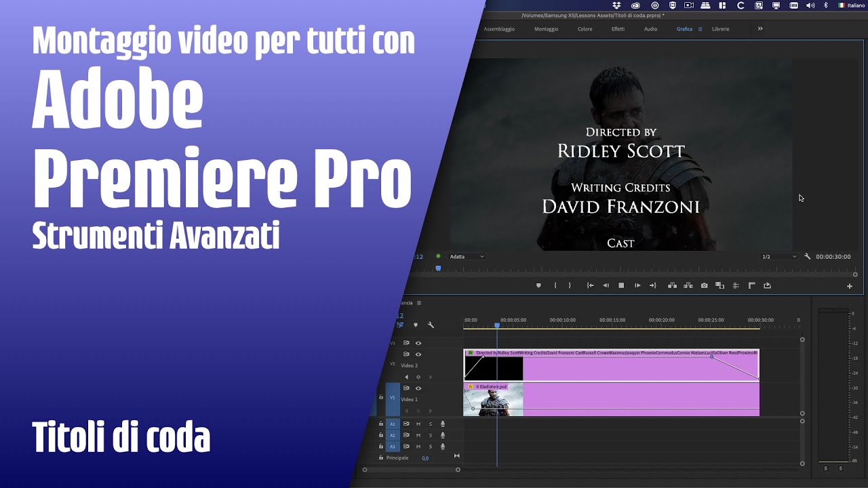This screenshot has width=868, height=488.
Task: Open the Comparison View button
Action: 719,285
